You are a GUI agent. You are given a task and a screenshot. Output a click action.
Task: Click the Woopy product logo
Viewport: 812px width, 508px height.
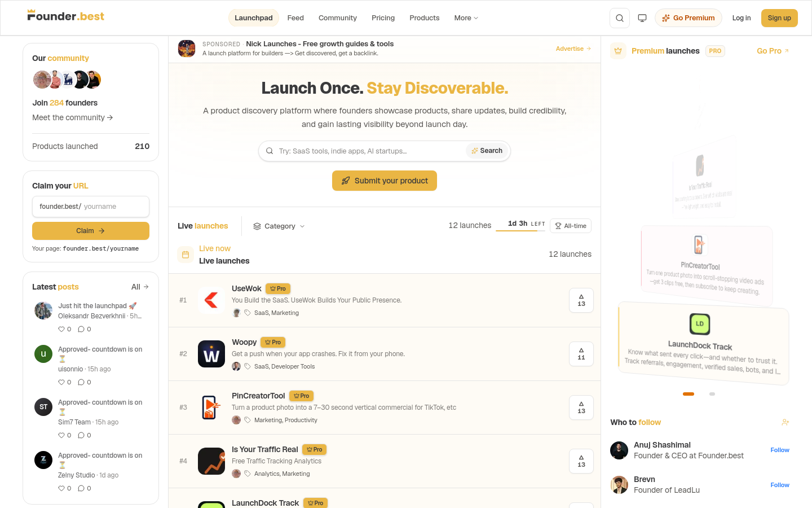pyautogui.click(x=211, y=354)
